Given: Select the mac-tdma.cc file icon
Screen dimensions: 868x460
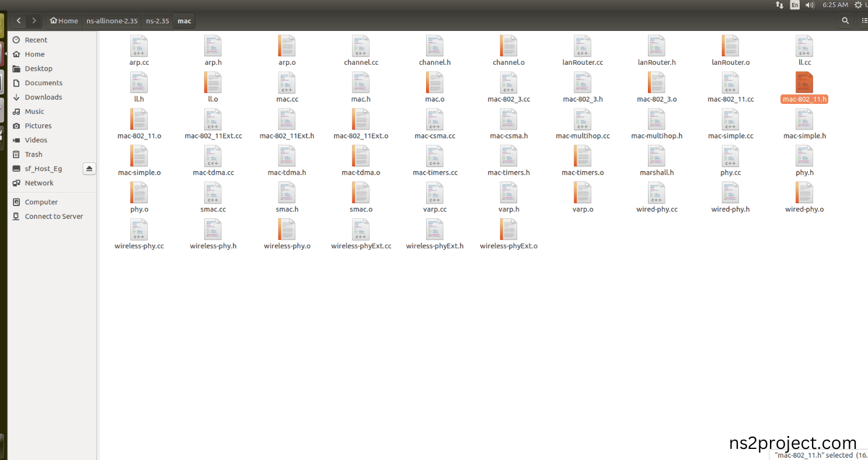Looking at the screenshot, I should pos(213,156).
